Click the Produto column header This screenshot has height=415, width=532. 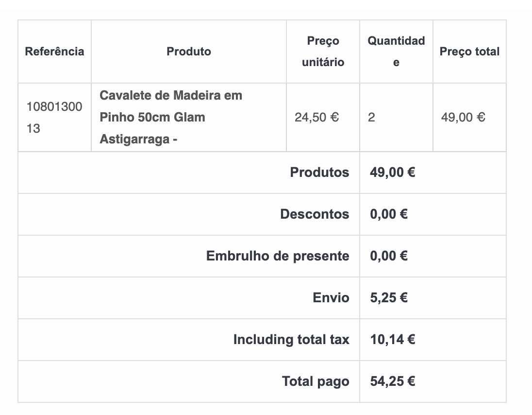click(189, 52)
